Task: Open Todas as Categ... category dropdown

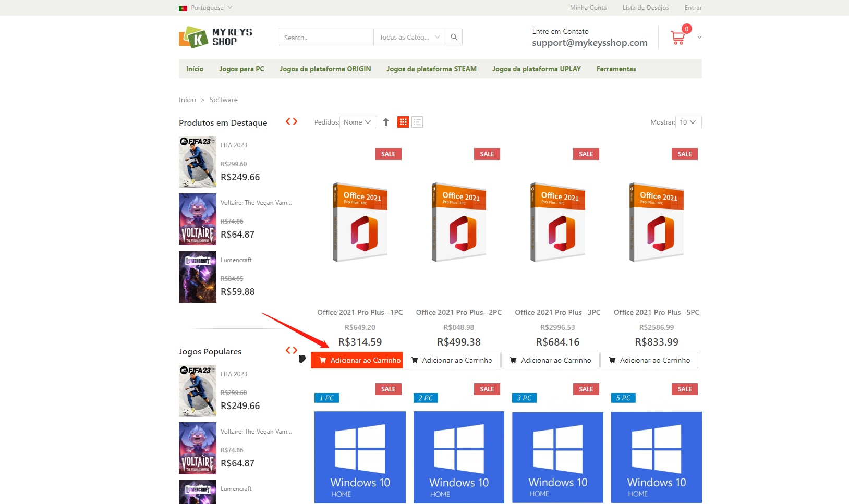Action: tap(410, 37)
